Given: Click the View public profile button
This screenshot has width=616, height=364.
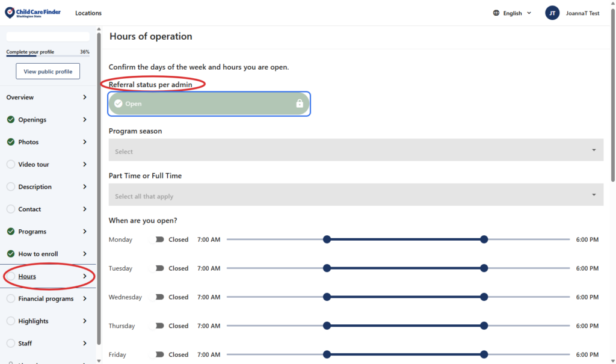Looking at the screenshot, I should point(48,72).
